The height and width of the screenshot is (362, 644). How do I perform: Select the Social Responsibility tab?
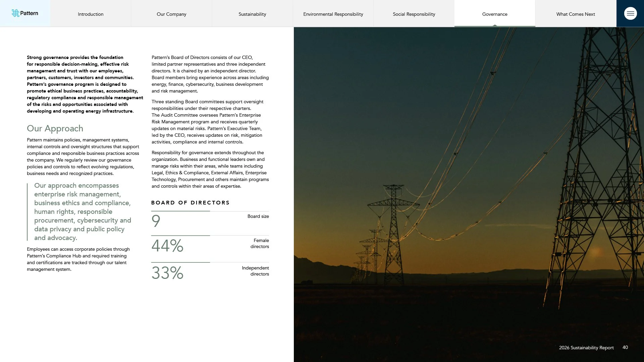tap(414, 14)
